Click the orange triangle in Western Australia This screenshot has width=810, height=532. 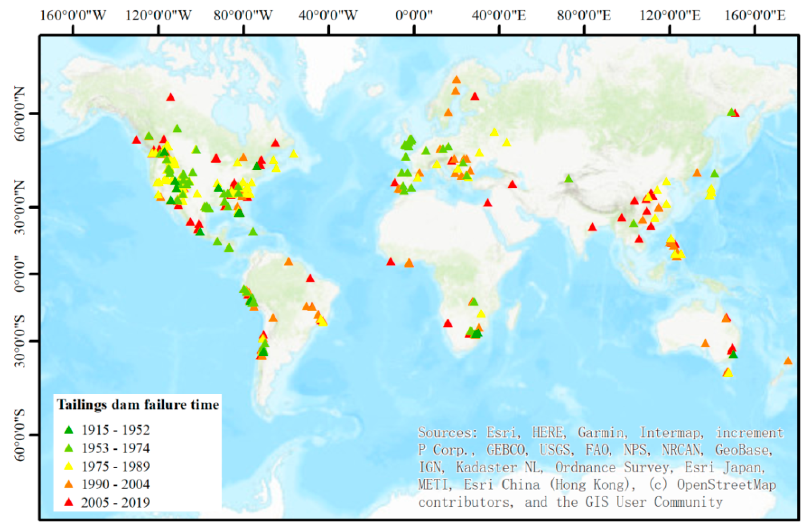coord(705,344)
